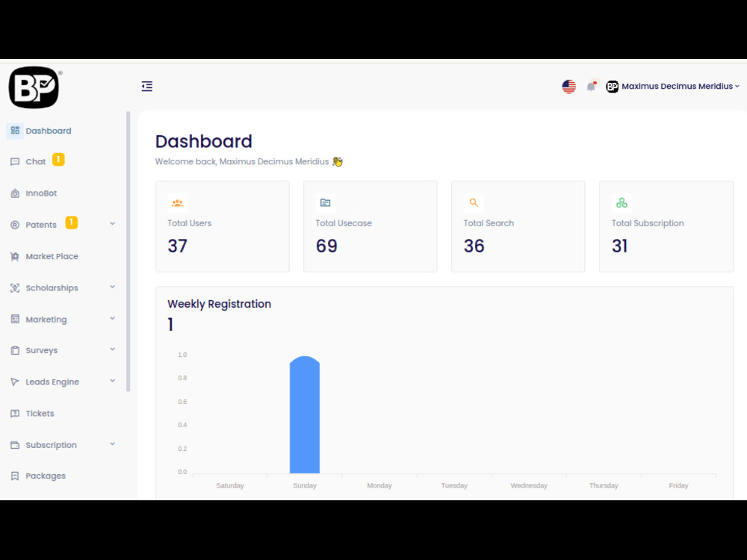Click the Dashboard page title
This screenshot has width=747, height=560.
click(203, 141)
